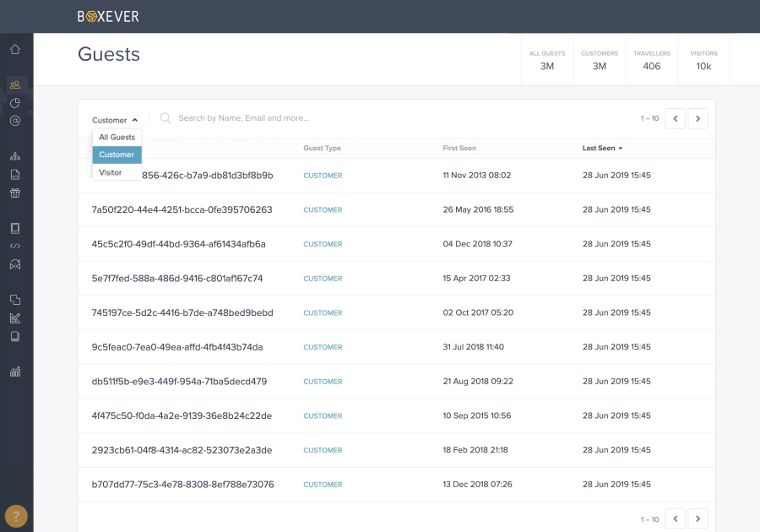Go to Home via sidebar house icon
This screenshot has width=760, height=532.
coord(15,50)
